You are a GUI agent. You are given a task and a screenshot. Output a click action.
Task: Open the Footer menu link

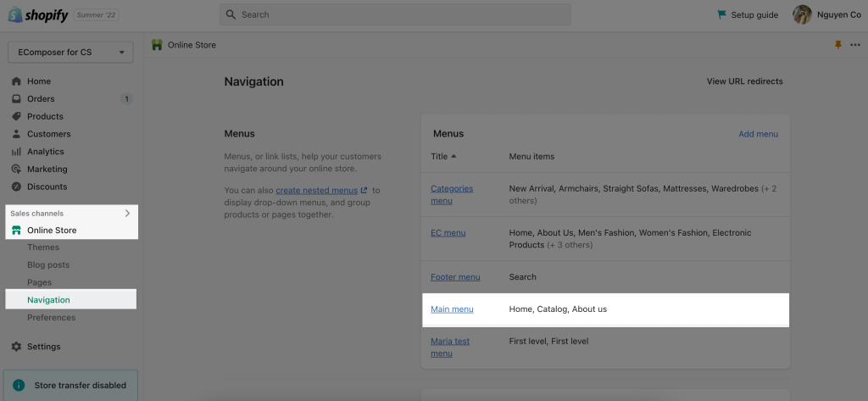[x=455, y=277]
